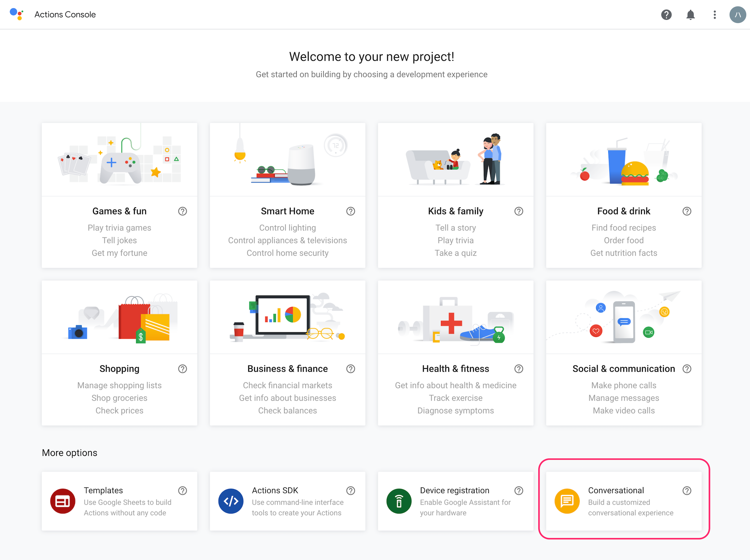Click the Google Assistant logo

[17, 14]
